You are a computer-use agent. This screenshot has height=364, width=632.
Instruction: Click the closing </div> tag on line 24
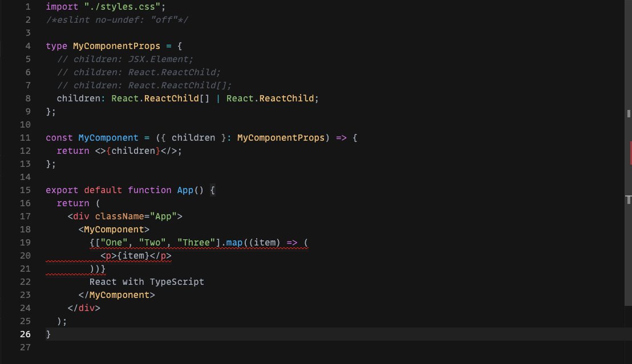coord(83,308)
